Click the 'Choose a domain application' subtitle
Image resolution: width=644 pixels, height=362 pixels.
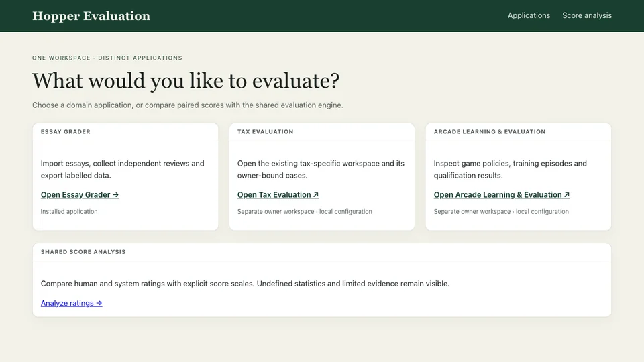tap(188, 105)
